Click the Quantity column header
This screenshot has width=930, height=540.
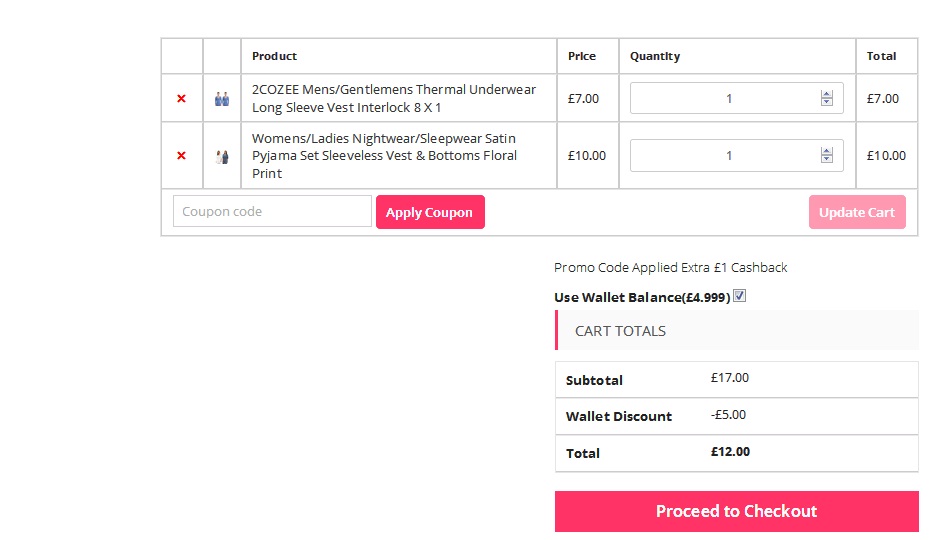click(x=655, y=56)
